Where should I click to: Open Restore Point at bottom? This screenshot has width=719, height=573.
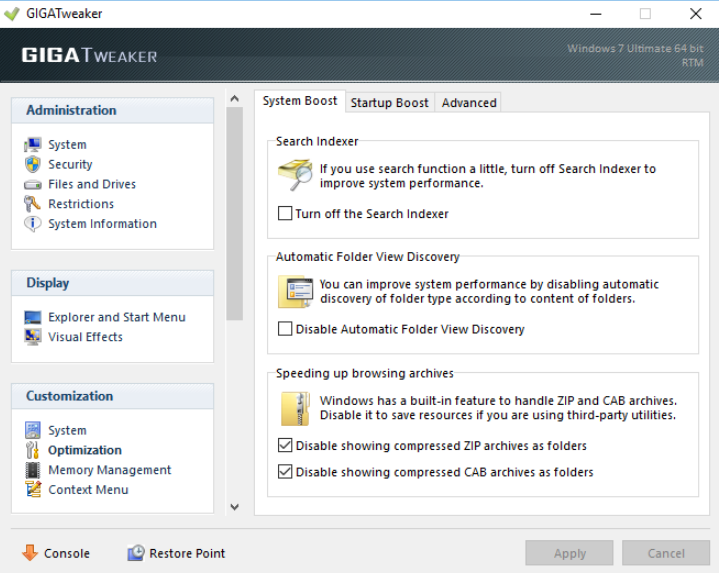176,553
